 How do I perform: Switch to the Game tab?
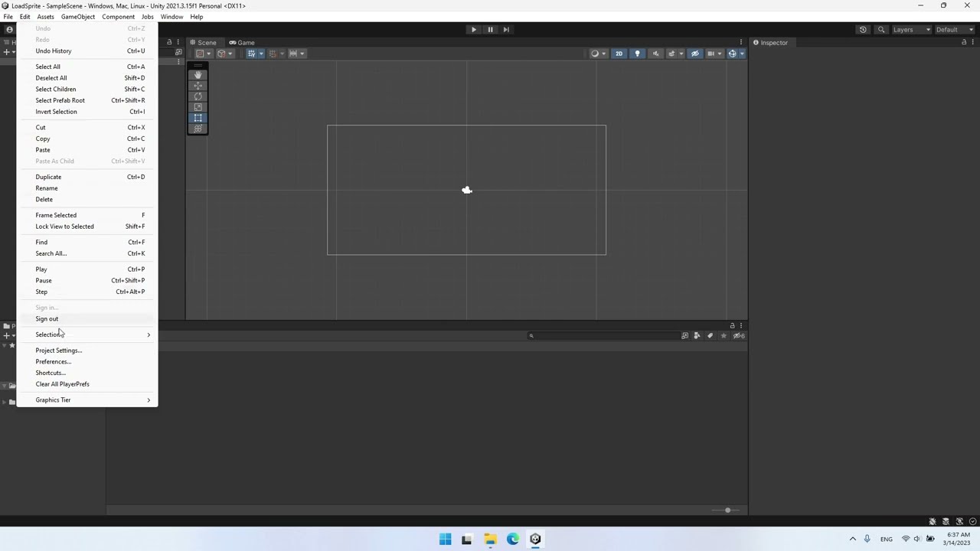pos(242,43)
